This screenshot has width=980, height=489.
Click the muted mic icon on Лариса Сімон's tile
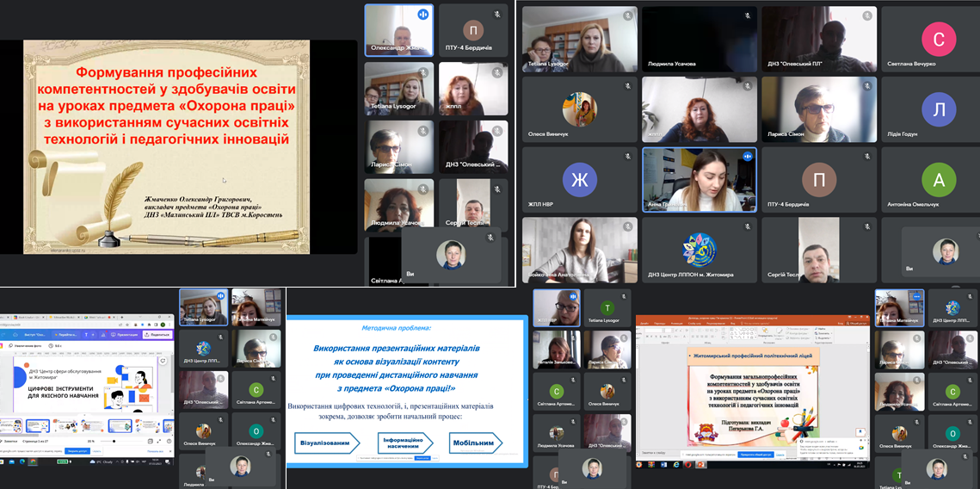(x=867, y=86)
